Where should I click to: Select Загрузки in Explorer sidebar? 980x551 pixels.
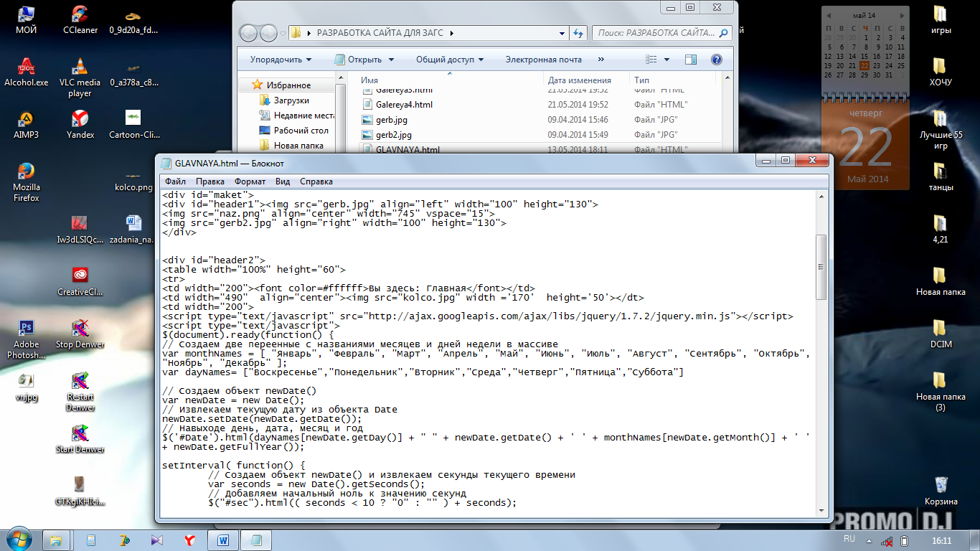[284, 100]
